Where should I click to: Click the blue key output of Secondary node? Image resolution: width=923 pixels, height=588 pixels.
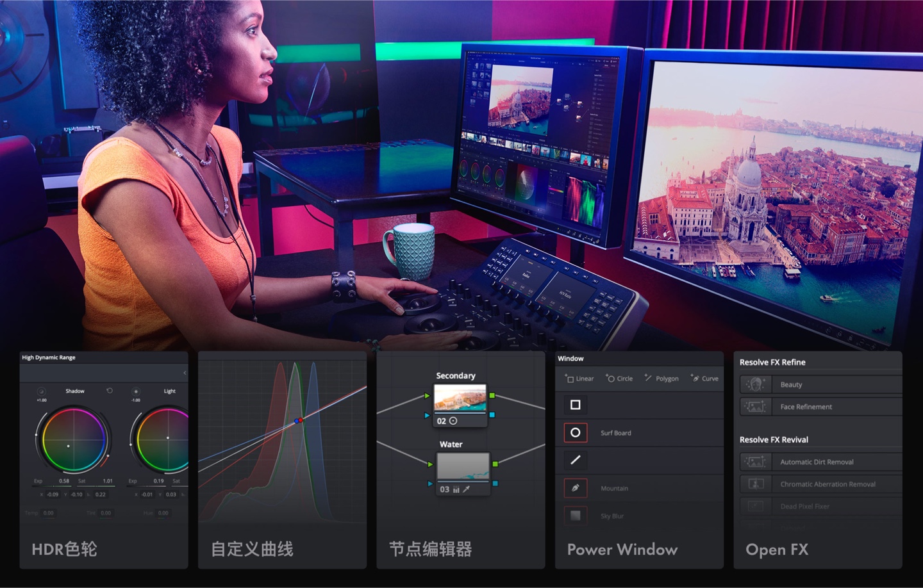point(492,415)
